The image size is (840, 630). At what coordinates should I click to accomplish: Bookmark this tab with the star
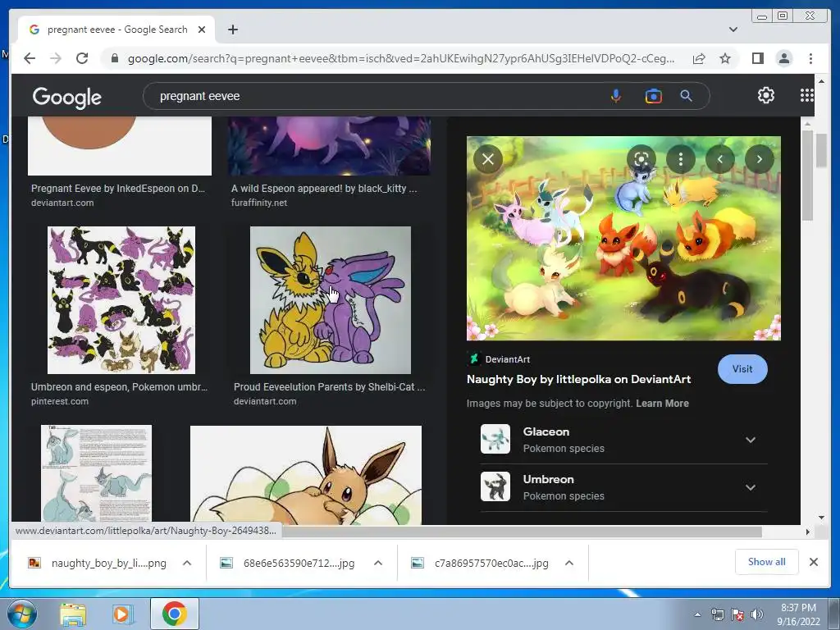[x=725, y=58]
